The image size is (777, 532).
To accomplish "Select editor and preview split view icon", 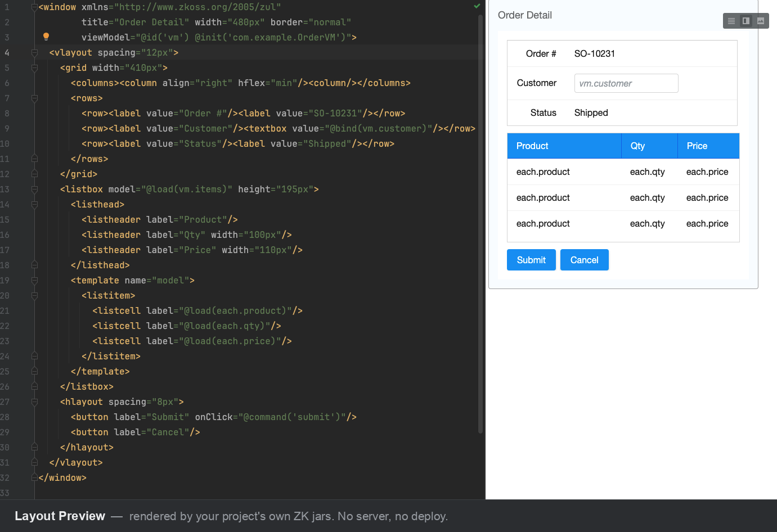I will 746,21.
